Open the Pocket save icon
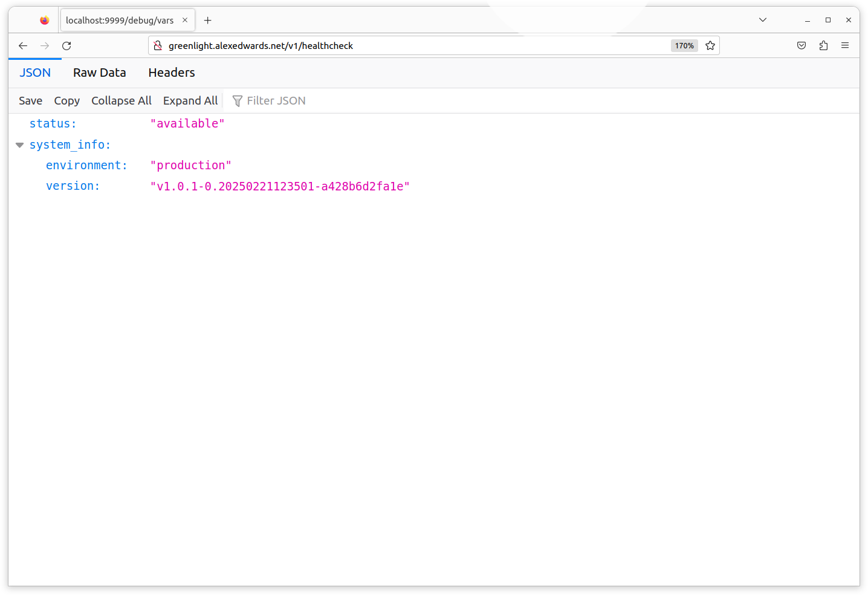The width and height of the screenshot is (868, 596). (x=802, y=46)
